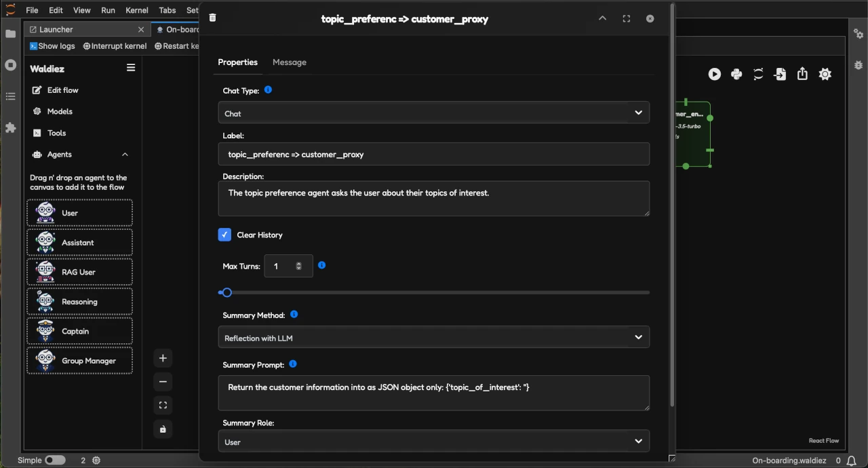Screen dimensions: 868x468
Task: Run the flow with the play icon
Action: [x=715, y=75]
